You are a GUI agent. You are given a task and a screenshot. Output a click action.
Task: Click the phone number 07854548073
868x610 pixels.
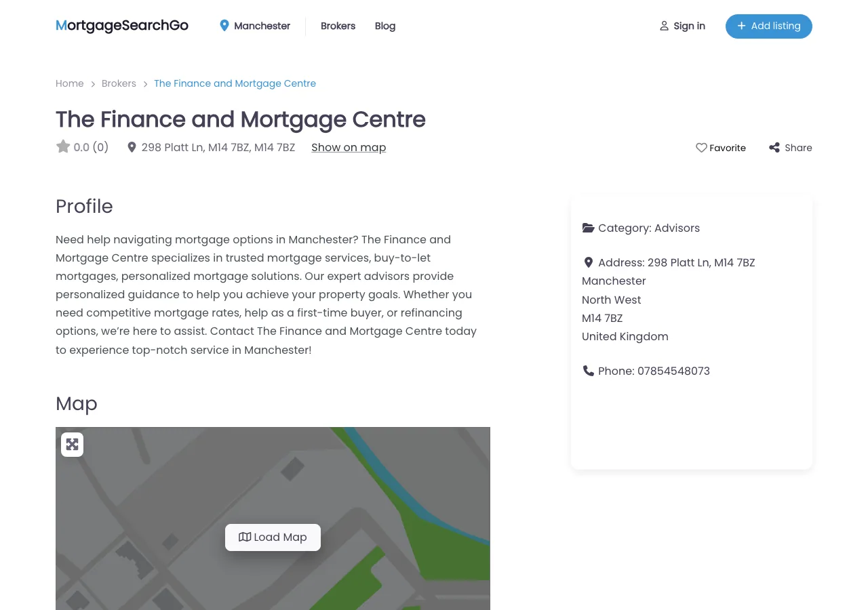(x=673, y=371)
